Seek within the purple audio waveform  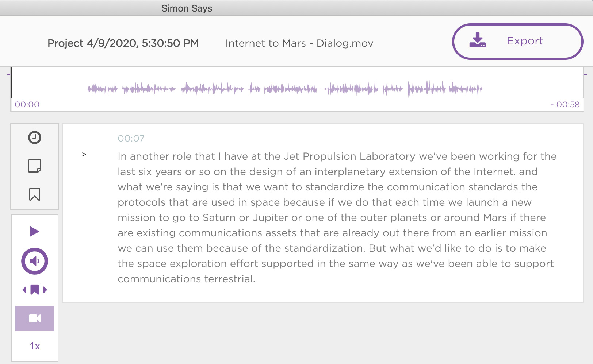[x=285, y=89]
